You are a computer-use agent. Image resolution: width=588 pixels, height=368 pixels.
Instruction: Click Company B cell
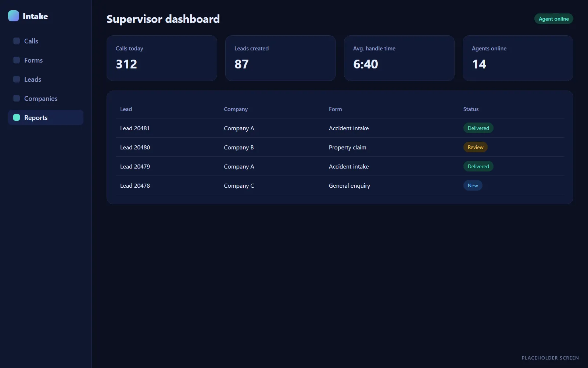click(x=239, y=148)
